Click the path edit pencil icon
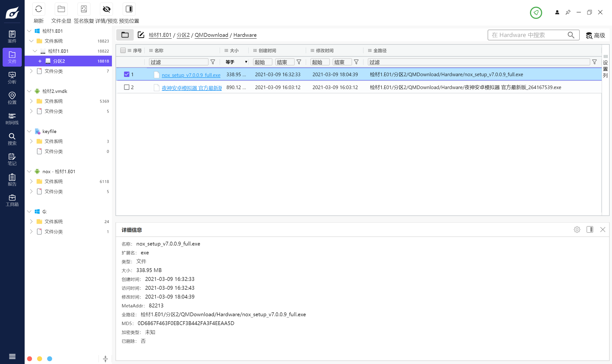The image size is (612, 364). 141,35
